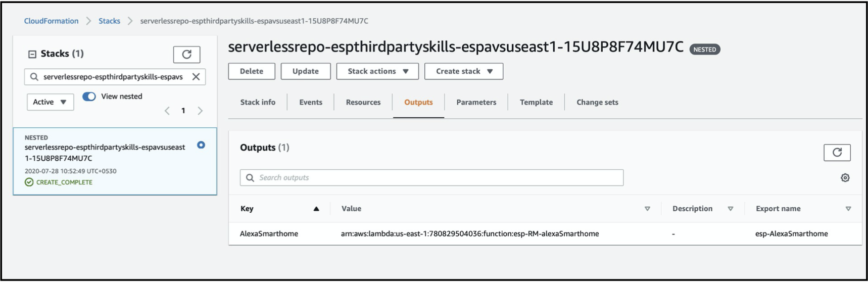This screenshot has width=868, height=282.
Task: Go to previous stacks page
Action: click(x=167, y=111)
